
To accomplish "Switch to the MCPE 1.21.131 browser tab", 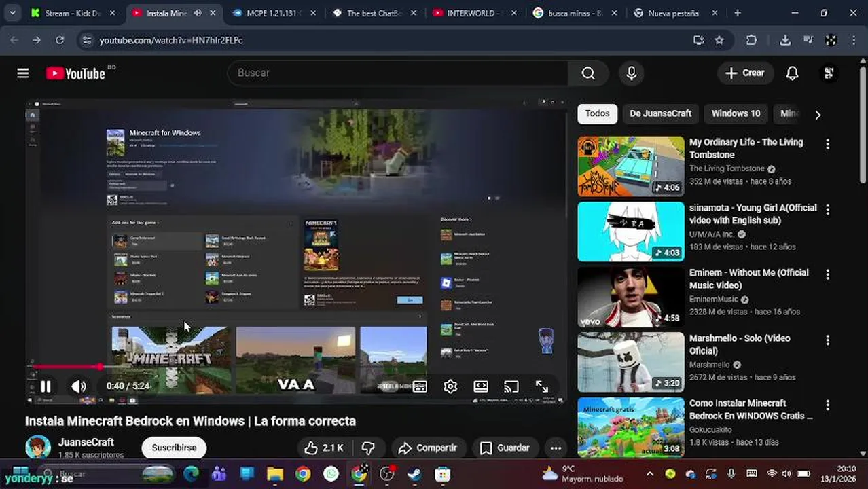I will pos(273,13).
